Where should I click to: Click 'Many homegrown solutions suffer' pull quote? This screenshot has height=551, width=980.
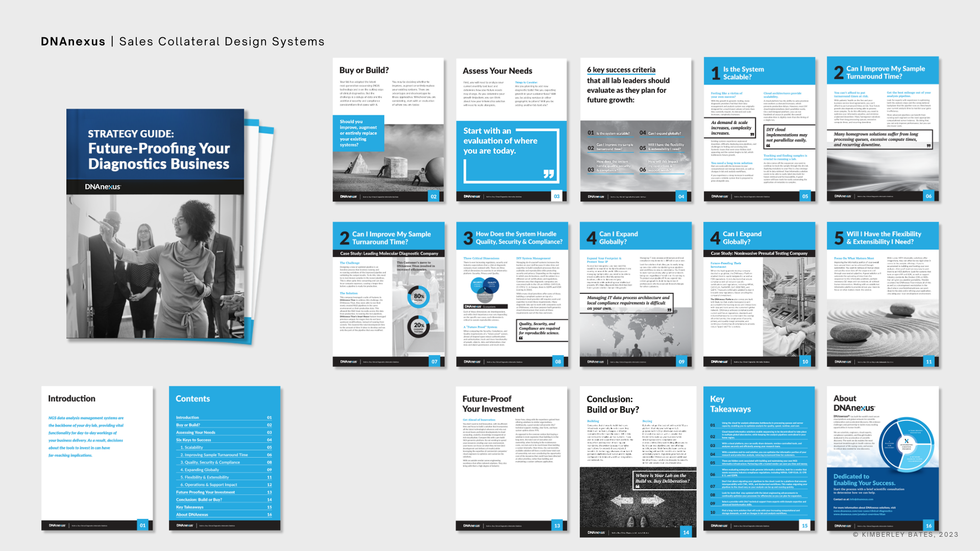click(880, 139)
